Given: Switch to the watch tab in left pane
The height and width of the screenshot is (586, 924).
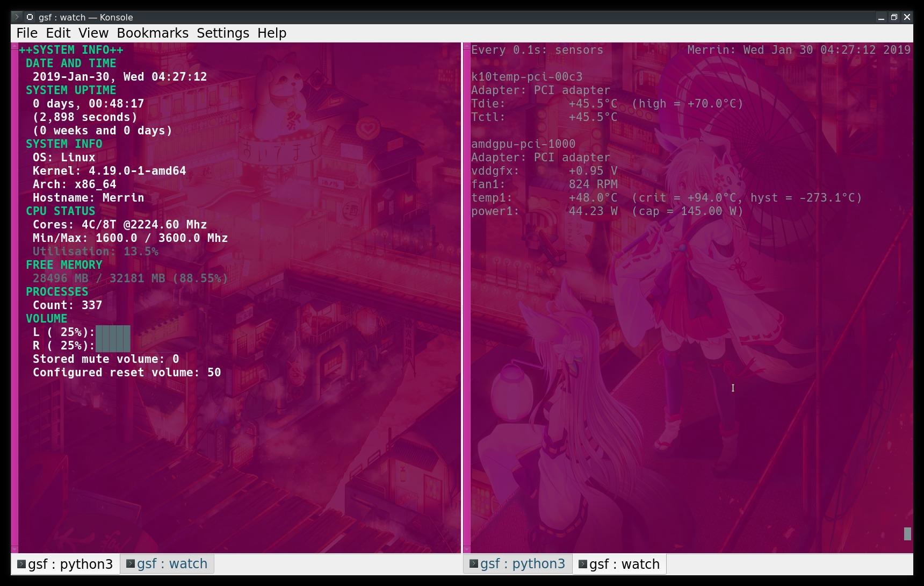Looking at the screenshot, I should tap(167, 564).
